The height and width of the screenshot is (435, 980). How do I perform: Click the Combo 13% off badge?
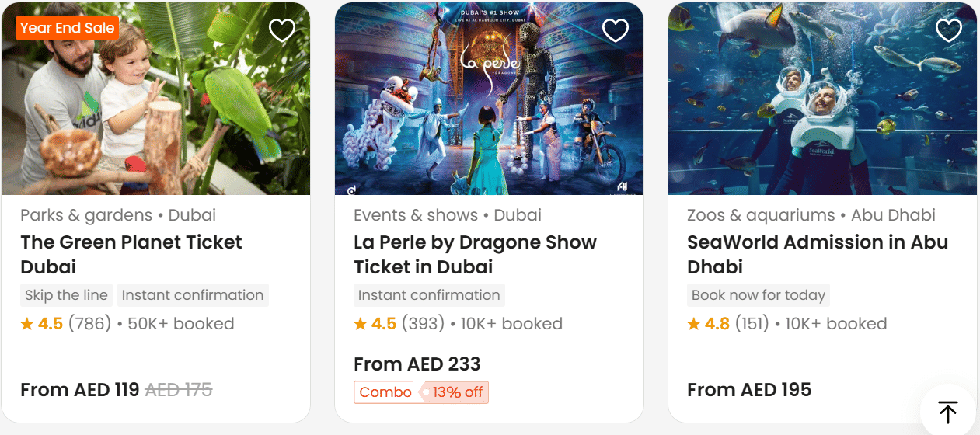click(x=420, y=392)
